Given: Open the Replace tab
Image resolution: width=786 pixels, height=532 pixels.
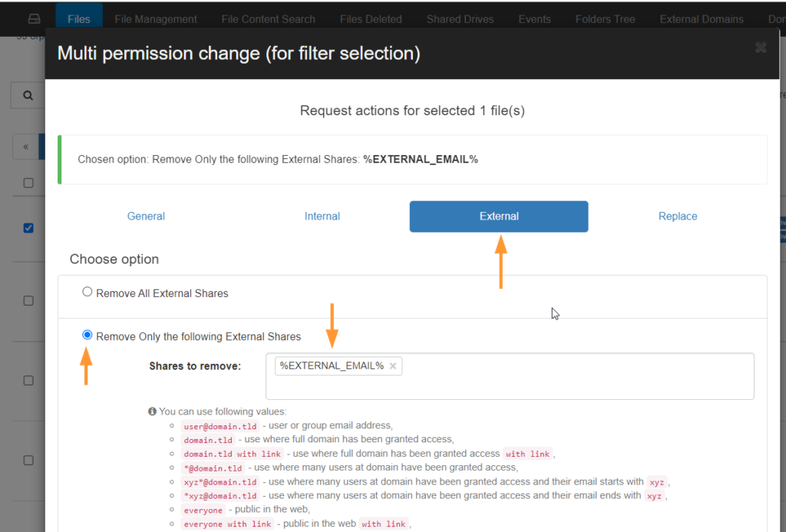Looking at the screenshot, I should tap(678, 216).
